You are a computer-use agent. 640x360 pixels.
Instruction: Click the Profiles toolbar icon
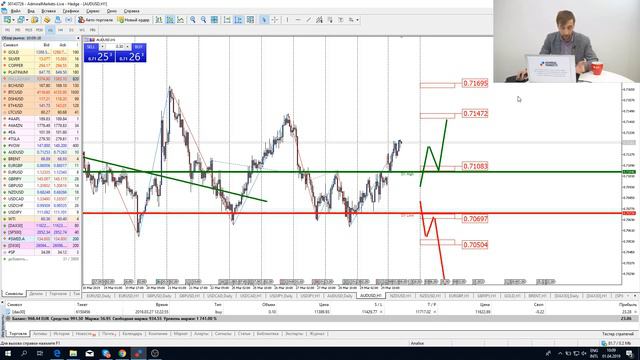(20, 20)
